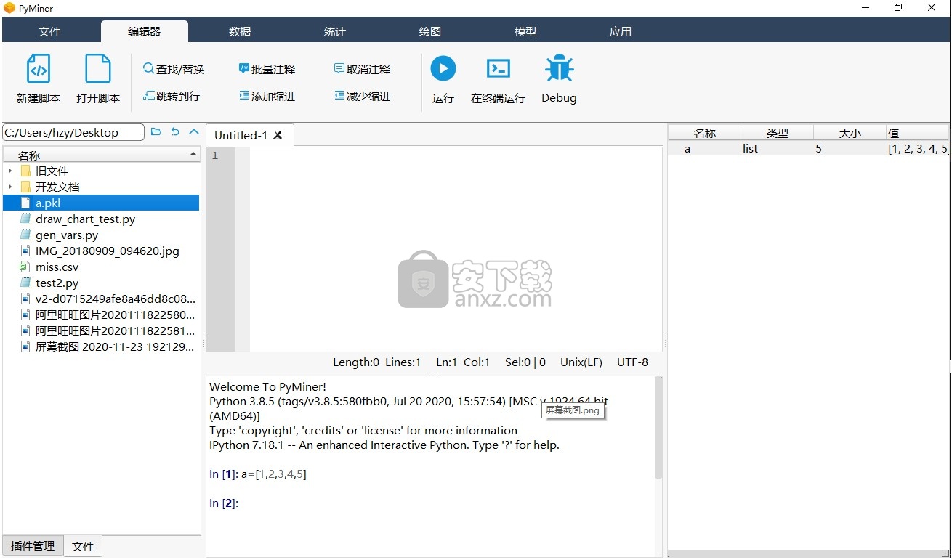The width and height of the screenshot is (952, 560).
Task: Close the Untitled-1 tab
Action: coord(278,135)
